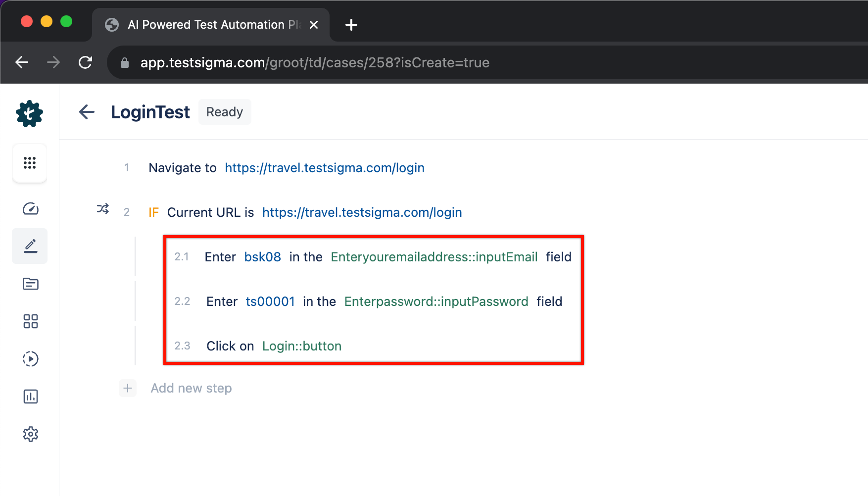Click the macOS green fullscreen button
This screenshot has height=496, width=868.
[66, 21]
